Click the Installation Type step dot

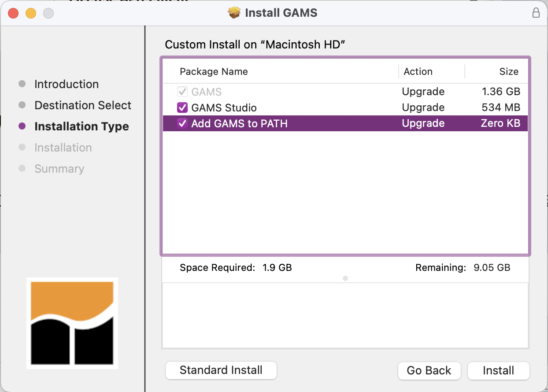[x=22, y=126]
